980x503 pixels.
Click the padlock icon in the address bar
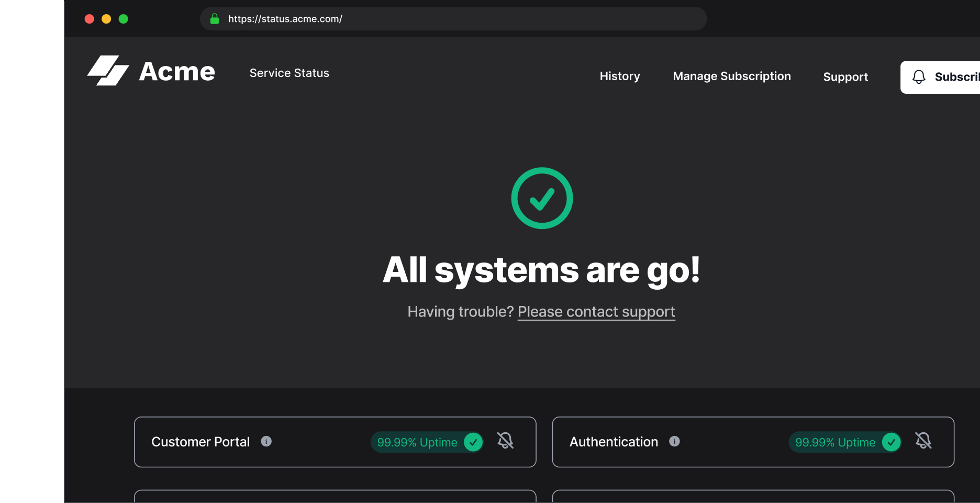(215, 18)
